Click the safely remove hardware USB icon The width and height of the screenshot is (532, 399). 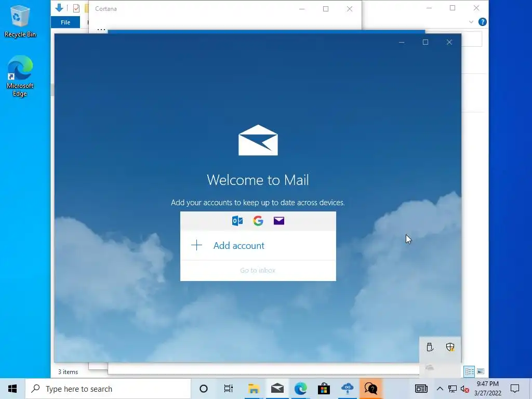coord(430,347)
